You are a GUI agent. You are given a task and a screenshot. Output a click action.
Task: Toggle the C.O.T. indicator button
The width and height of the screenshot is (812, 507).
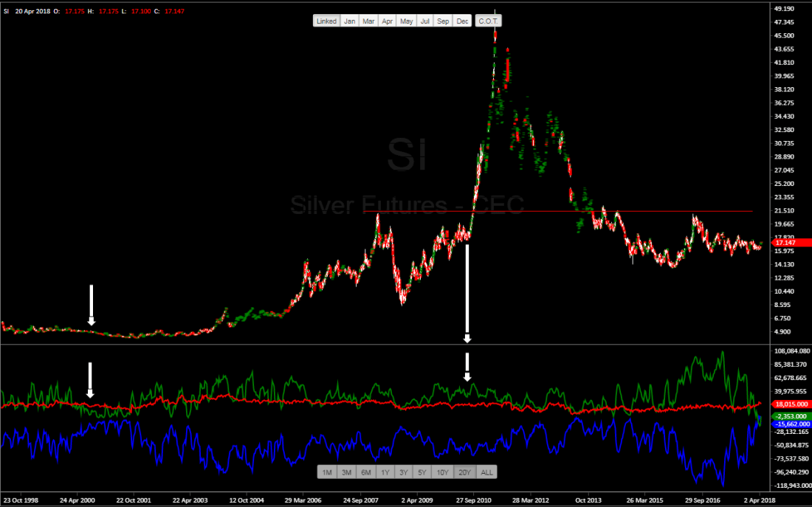(x=488, y=21)
